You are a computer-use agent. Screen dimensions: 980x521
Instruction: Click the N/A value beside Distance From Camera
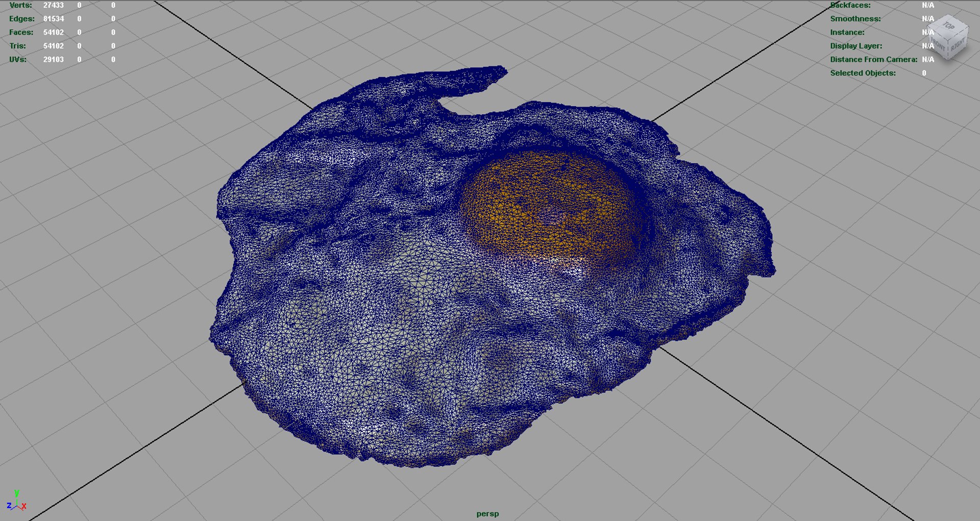[928, 59]
